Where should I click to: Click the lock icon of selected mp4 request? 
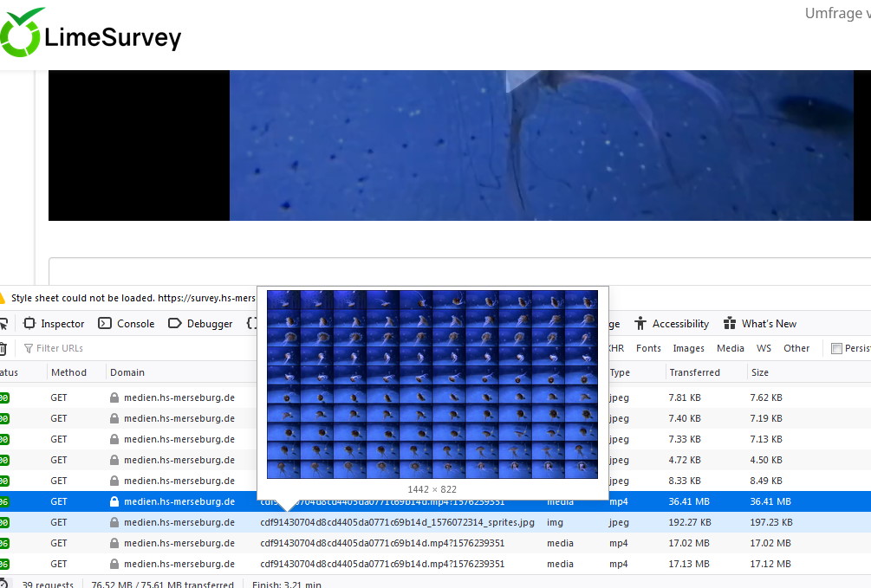[x=114, y=501]
